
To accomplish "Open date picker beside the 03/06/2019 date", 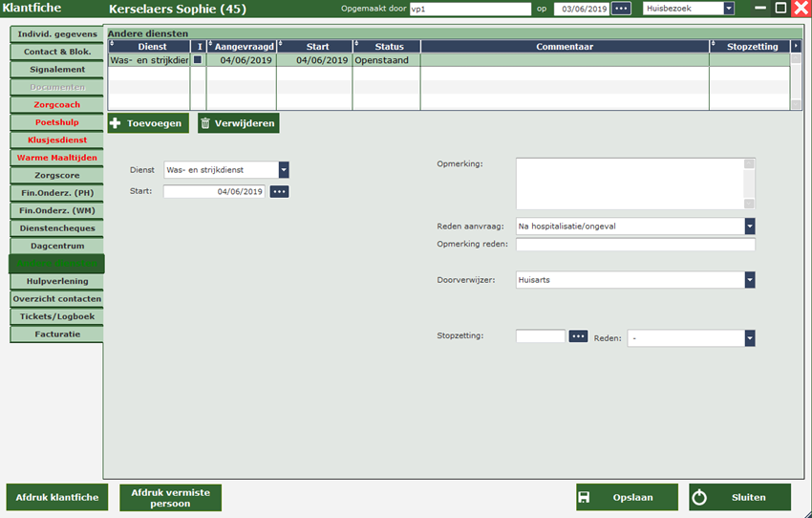I will pyautogui.click(x=622, y=9).
